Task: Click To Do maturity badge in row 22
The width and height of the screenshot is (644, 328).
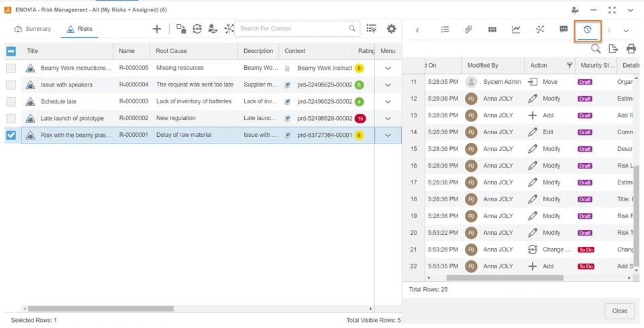Action: point(586,266)
